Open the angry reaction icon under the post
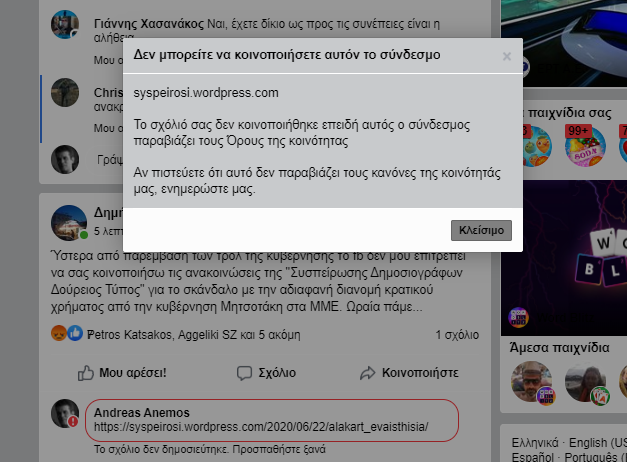Screen dimensions: 627x462 [x=59, y=333]
